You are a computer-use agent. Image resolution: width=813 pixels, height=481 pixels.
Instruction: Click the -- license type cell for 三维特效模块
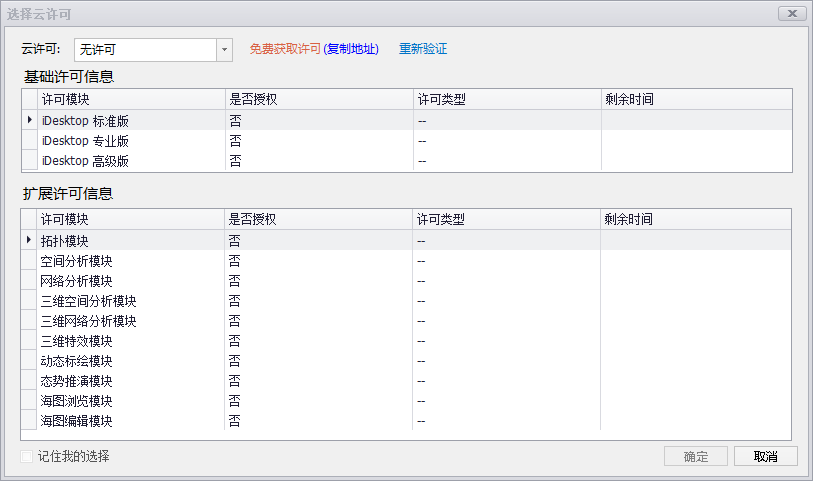point(507,341)
